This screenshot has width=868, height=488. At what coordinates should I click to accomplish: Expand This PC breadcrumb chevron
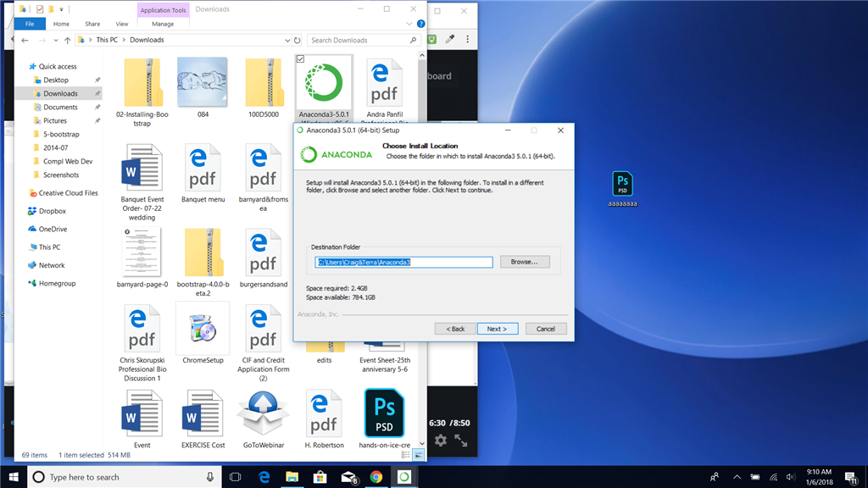(124, 40)
